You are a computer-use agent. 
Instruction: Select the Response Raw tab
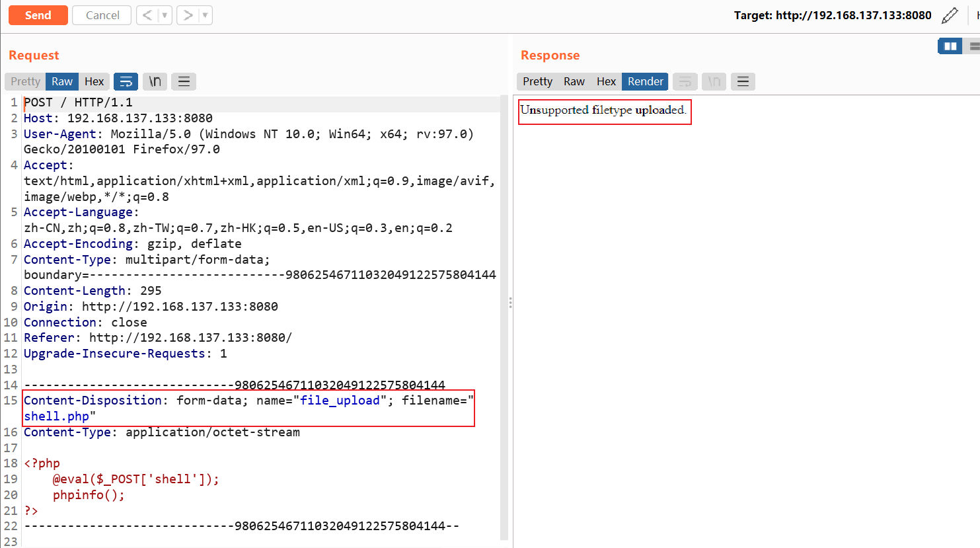tap(574, 81)
